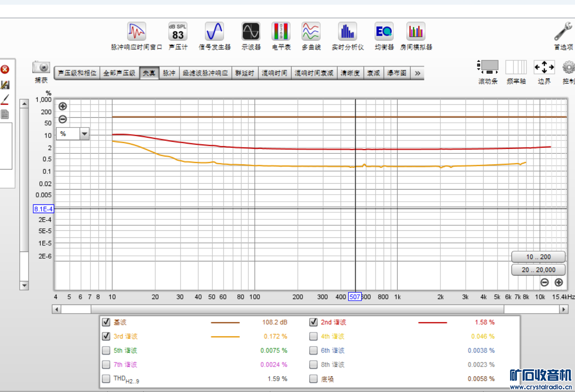The width and height of the screenshot is (575, 392).
Task: Set frequency range to 20 .. 20,000
Action: pos(538,270)
